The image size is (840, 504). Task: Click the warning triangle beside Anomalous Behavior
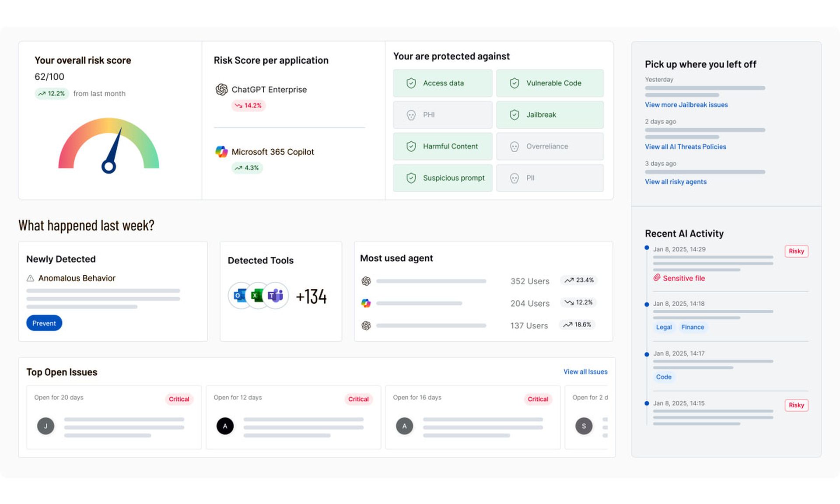click(30, 278)
